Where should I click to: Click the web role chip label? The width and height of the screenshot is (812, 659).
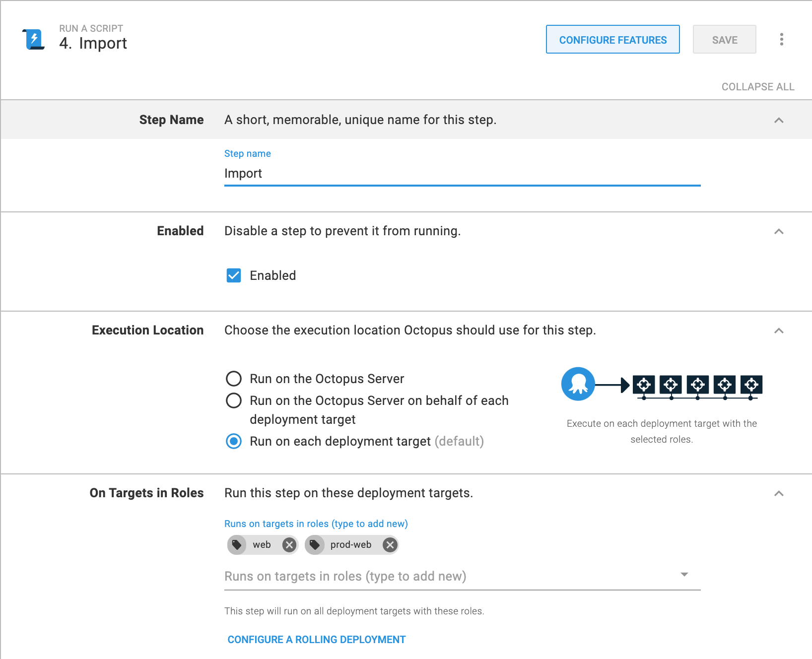point(262,545)
